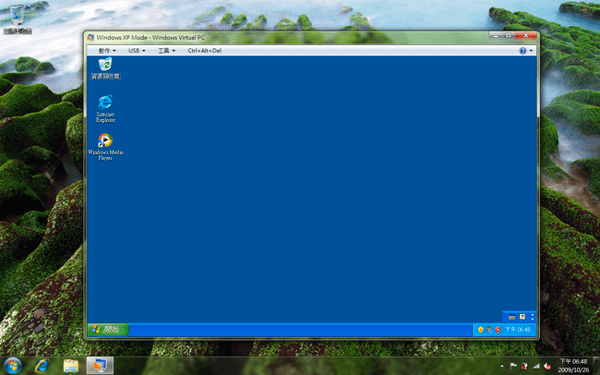Click the keyboard icon in XP language bar
The image size is (600, 375).
(x=512, y=317)
